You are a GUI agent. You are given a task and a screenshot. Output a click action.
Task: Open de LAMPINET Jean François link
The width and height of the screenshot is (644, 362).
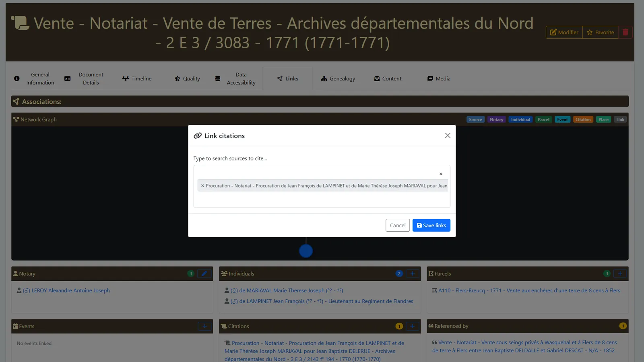pyautogui.click(x=322, y=301)
